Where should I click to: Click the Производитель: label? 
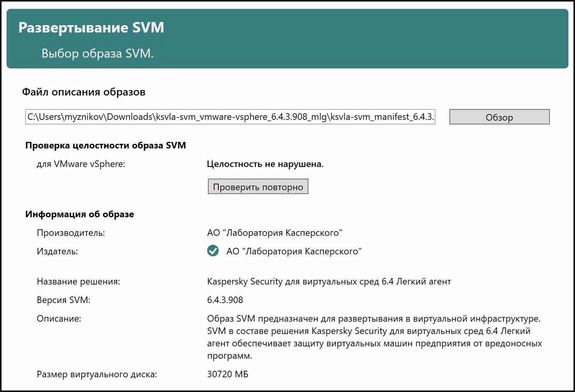pos(71,233)
